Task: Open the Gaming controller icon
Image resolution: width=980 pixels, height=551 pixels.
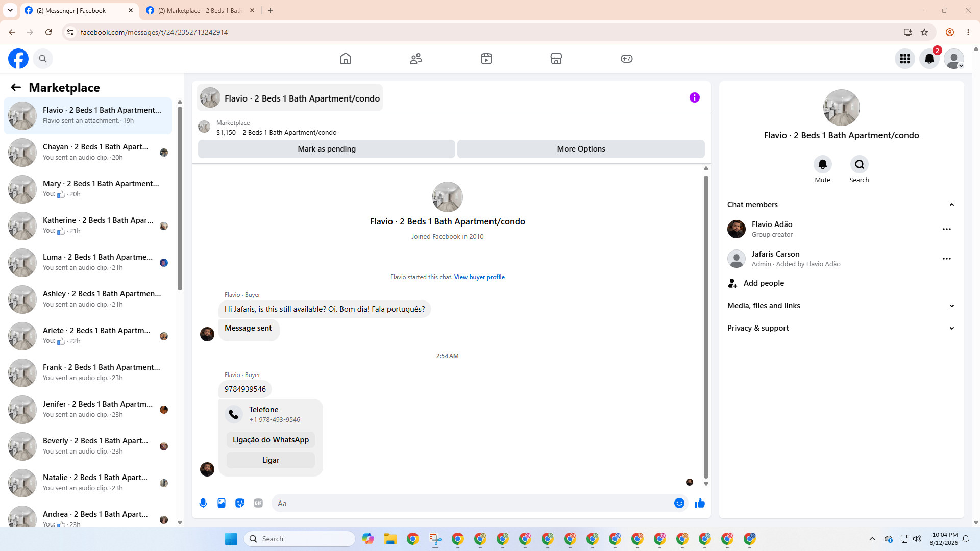Action: click(x=627, y=59)
